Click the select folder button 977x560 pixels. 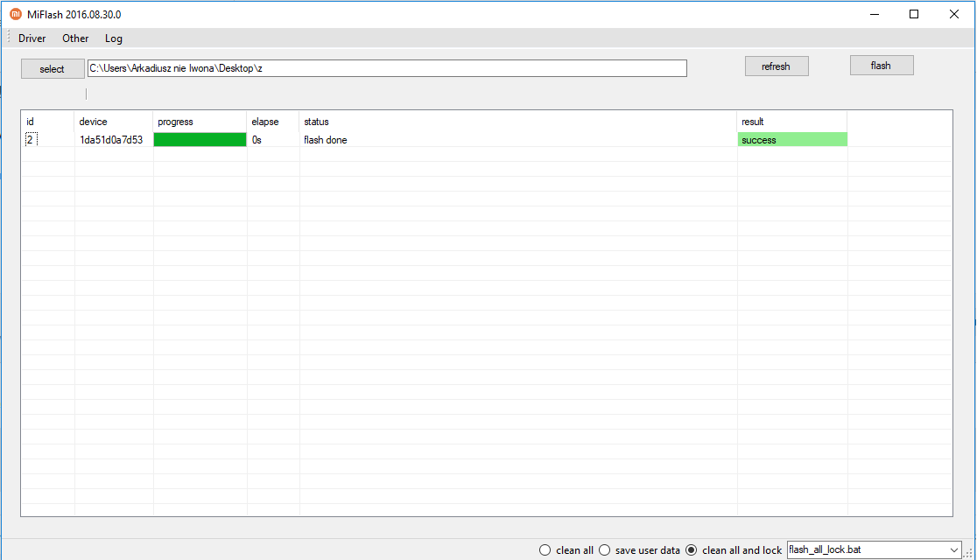tap(53, 69)
